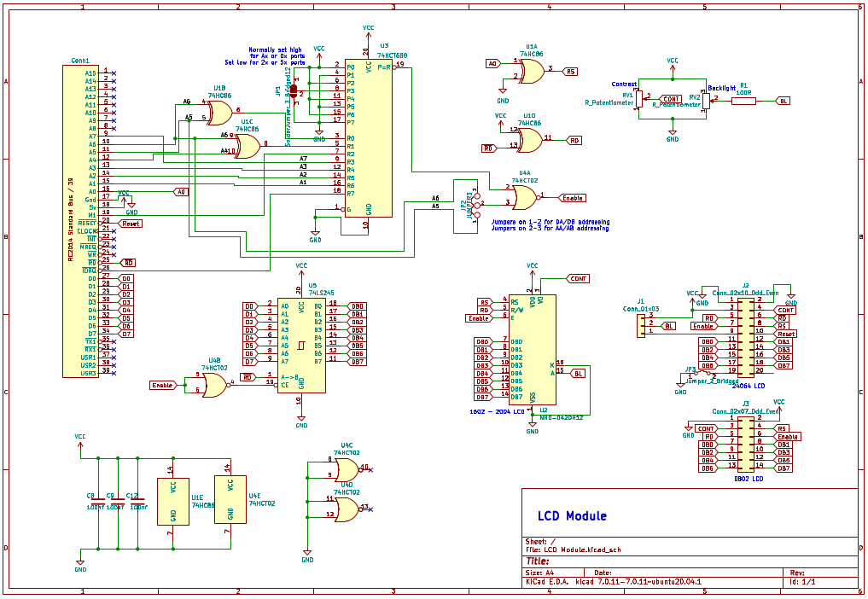Click the BL label at U2 anode pin
The height and width of the screenshot is (599, 868).
(x=578, y=374)
